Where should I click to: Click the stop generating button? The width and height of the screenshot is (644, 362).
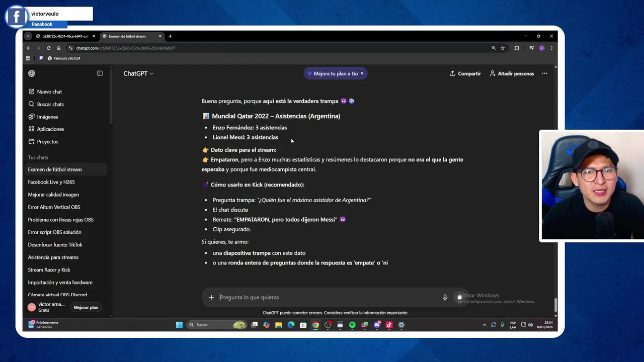(x=459, y=297)
